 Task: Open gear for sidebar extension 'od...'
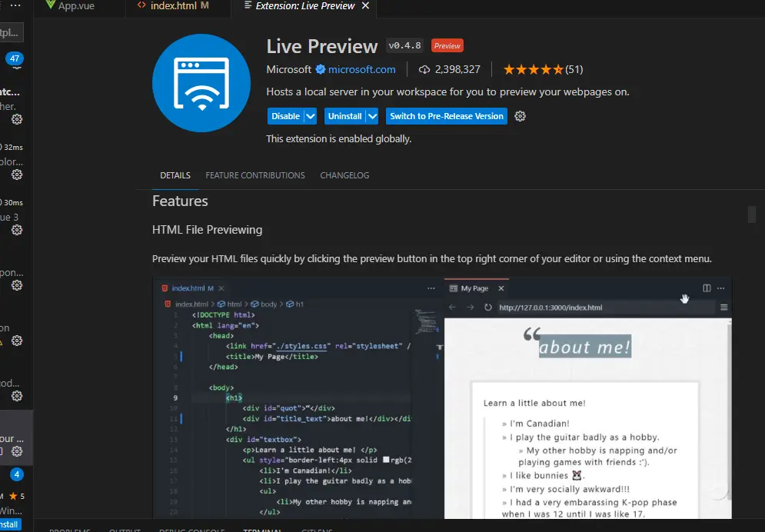coord(17,396)
